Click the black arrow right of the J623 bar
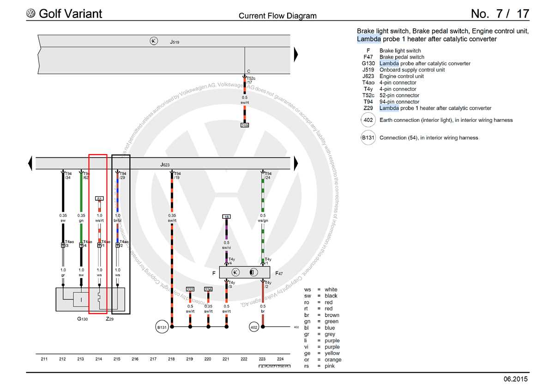554x392 pixels. pos(296,163)
